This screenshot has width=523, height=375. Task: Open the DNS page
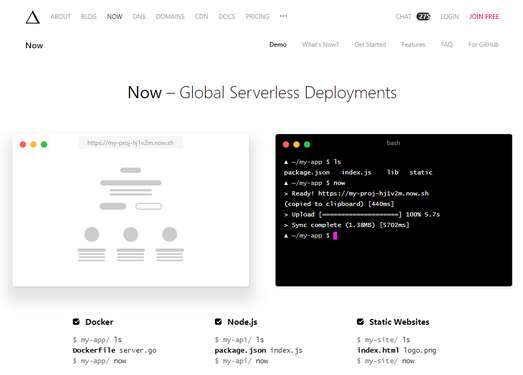[x=139, y=16]
